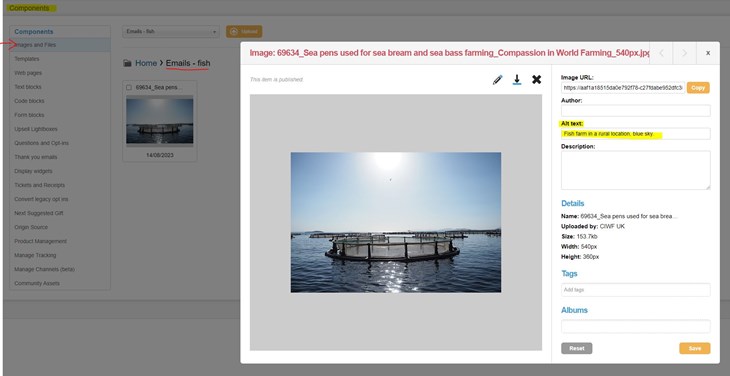This screenshot has width=730, height=376.
Task: Close the image details dialog
Action: (x=708, y=53)
